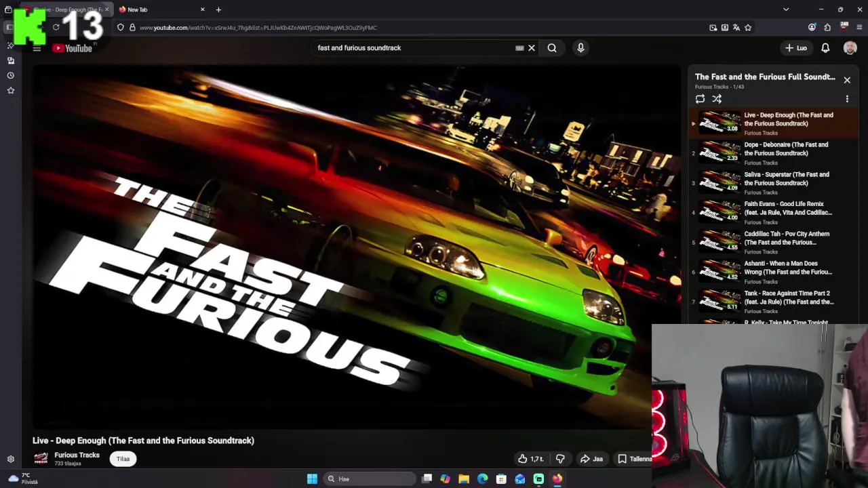Viewport: 868px width, 488px height.
Task: Open File Explorer from the taskbar
Action: [464, 479]
